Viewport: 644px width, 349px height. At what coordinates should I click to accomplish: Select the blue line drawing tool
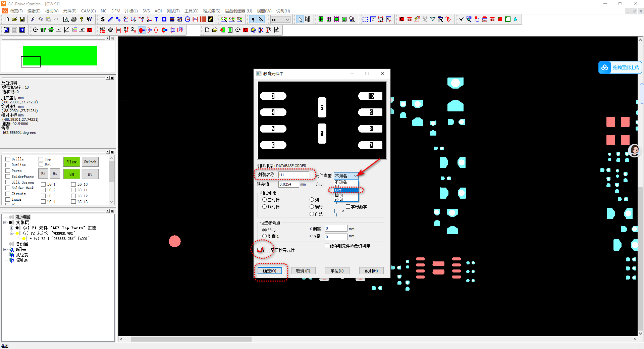tap(110, 19)
